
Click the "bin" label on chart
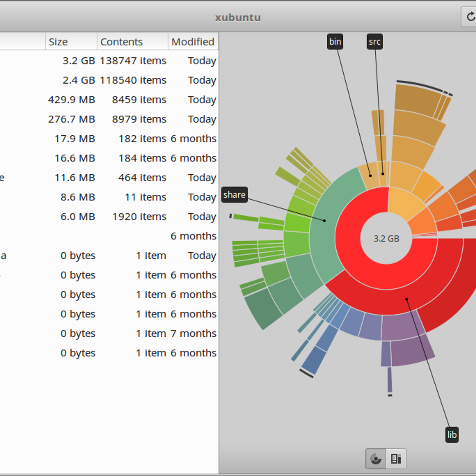tap(335, 42)
